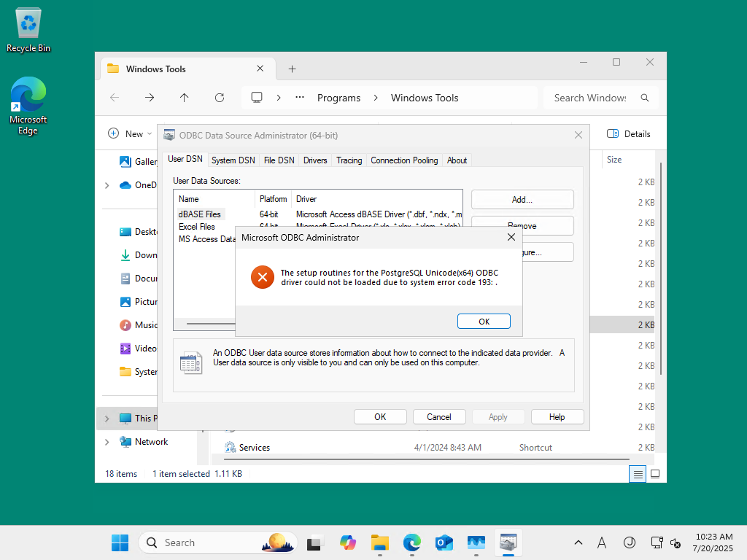Viewport: 747px width, 560px height.
Task: Open the About tab
Action: (x=457, y=160)
